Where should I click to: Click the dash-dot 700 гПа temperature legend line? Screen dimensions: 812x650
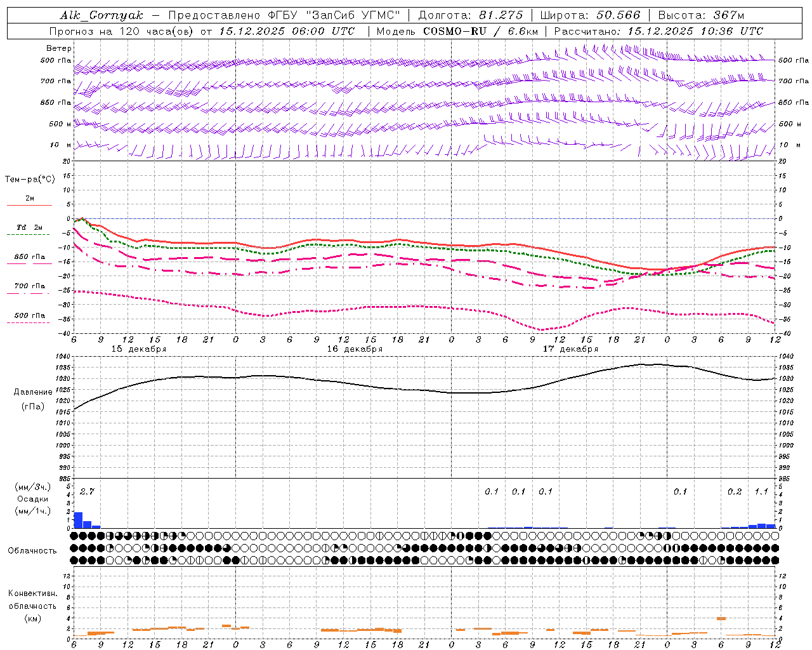pos(29,293)
